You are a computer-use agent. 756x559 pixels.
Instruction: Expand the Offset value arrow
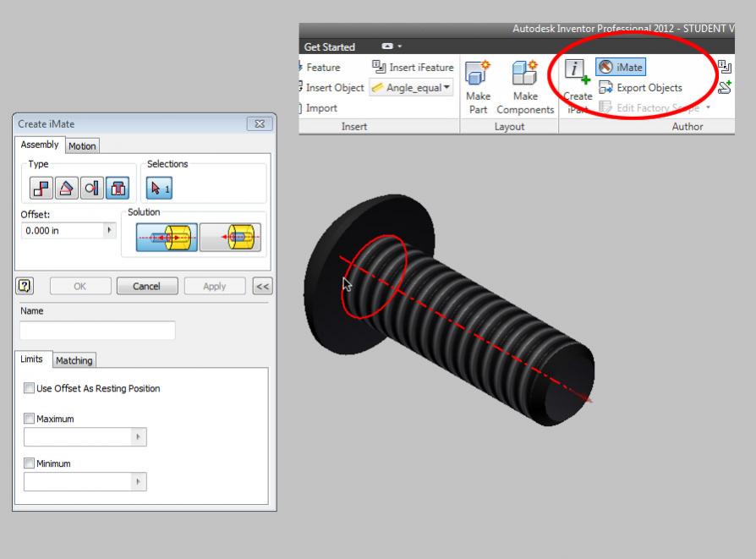pyautogui.click(x=108, y=229)
